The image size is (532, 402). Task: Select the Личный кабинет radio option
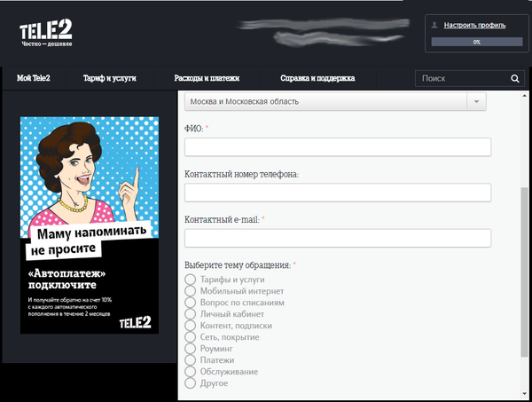pos(191,314)
